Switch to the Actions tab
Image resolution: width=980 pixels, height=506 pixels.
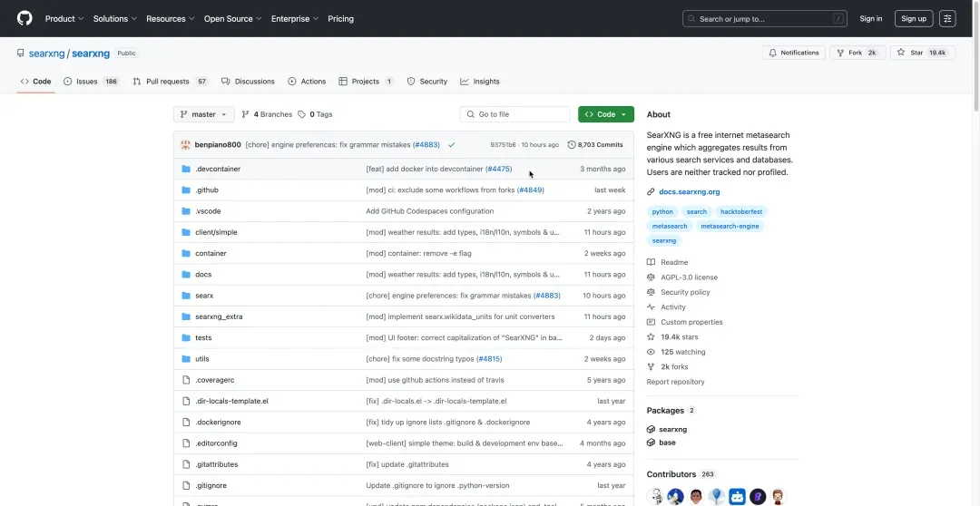pos(307,82)
